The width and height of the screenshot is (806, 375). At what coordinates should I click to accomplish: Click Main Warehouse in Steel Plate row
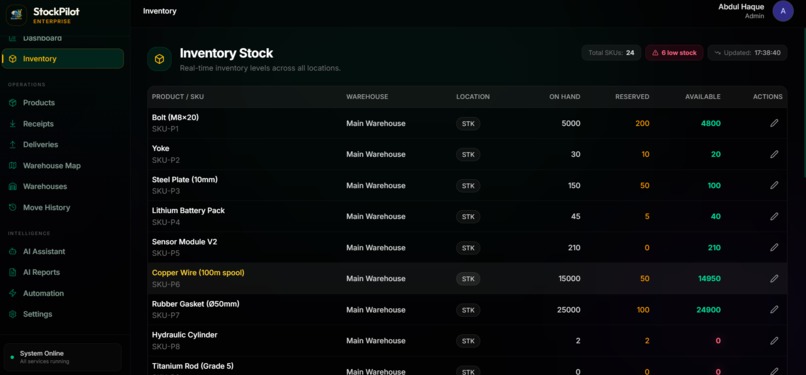tap(376, 185)
